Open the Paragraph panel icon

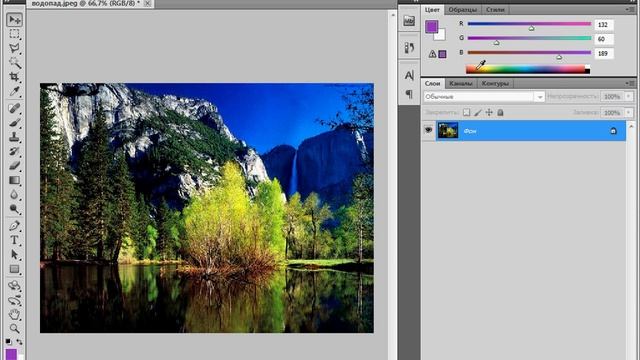point(409,94)
